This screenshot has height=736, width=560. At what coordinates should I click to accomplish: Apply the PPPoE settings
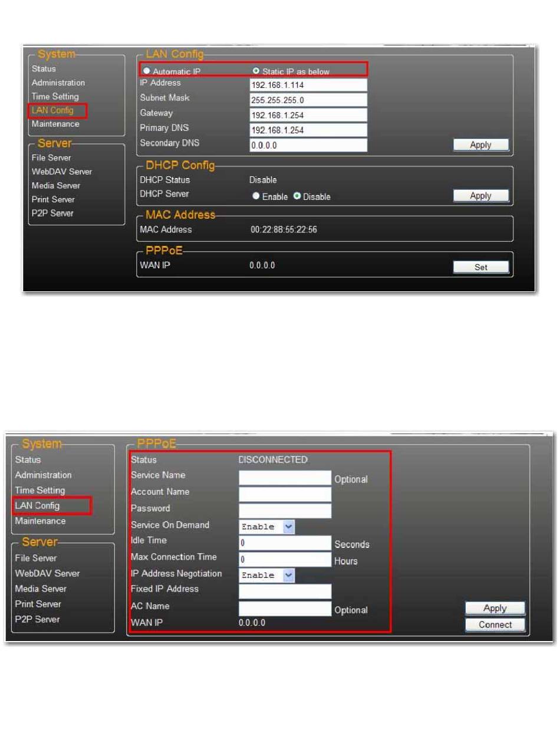pyautogui.click(x=495, y=609)
